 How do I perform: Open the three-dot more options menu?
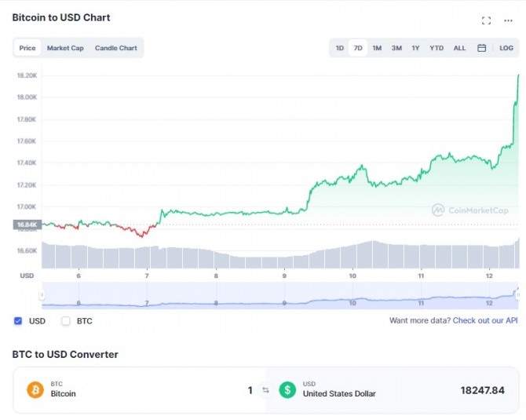508,20
